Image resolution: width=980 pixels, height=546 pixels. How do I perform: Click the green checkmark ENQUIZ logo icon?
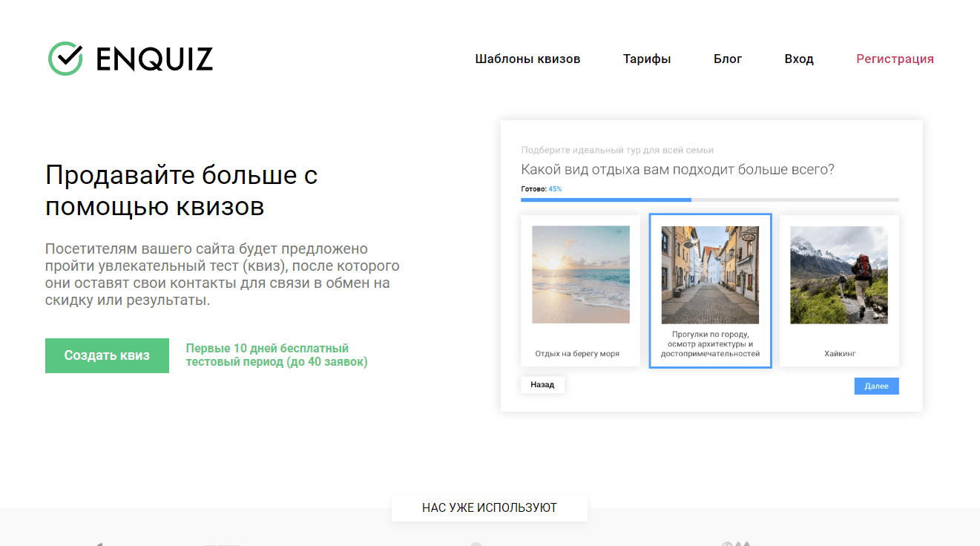pos(65,59)
